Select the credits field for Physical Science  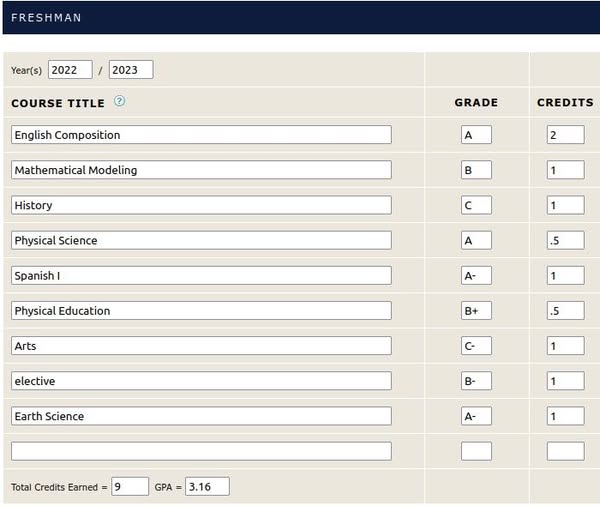click(x=565, y=240)
